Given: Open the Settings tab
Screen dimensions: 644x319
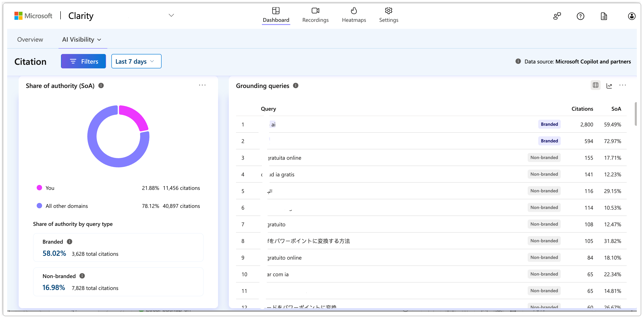Looking at the screenshot, I should (x=389, y=15).
